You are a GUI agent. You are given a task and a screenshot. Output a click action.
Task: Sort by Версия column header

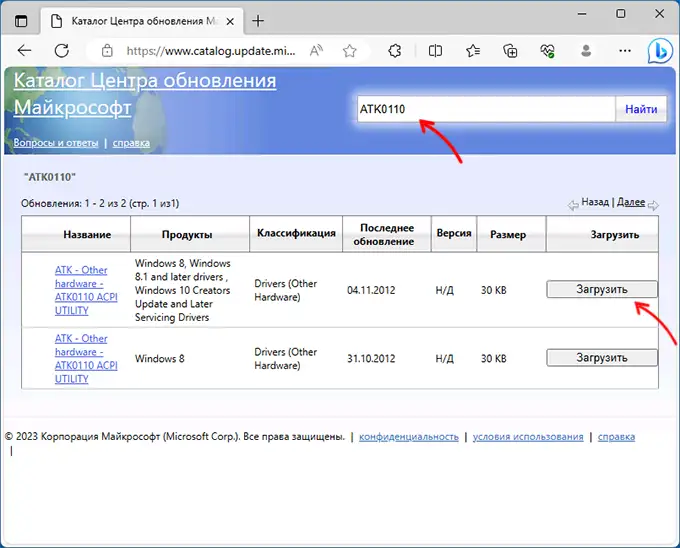coord(454,233)
